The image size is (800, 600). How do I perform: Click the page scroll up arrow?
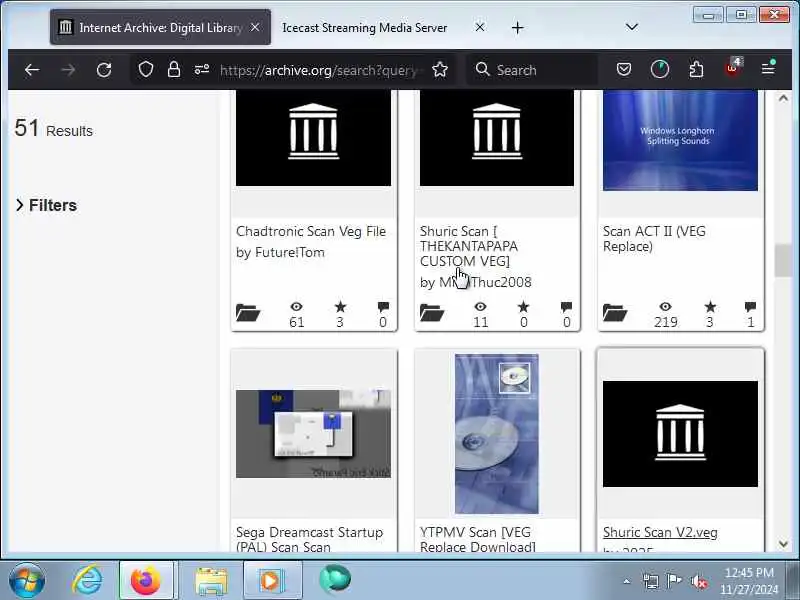point(783,98)
